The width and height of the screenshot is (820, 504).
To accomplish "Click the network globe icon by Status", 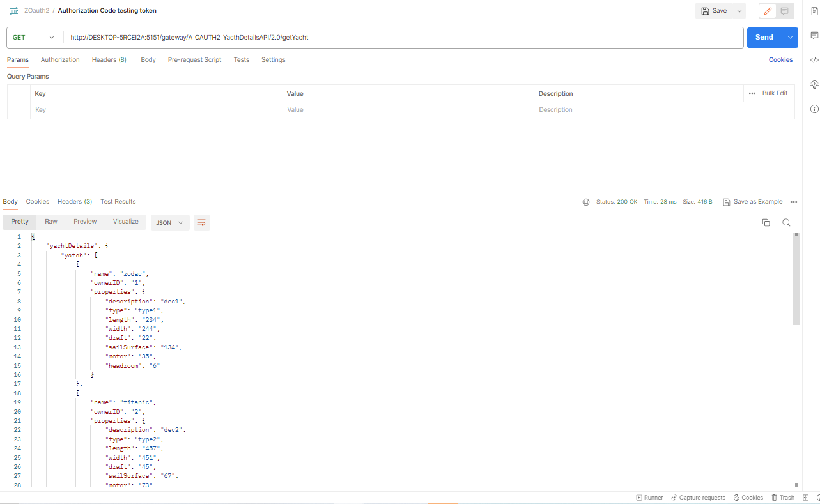I will (x=586, y=202).
